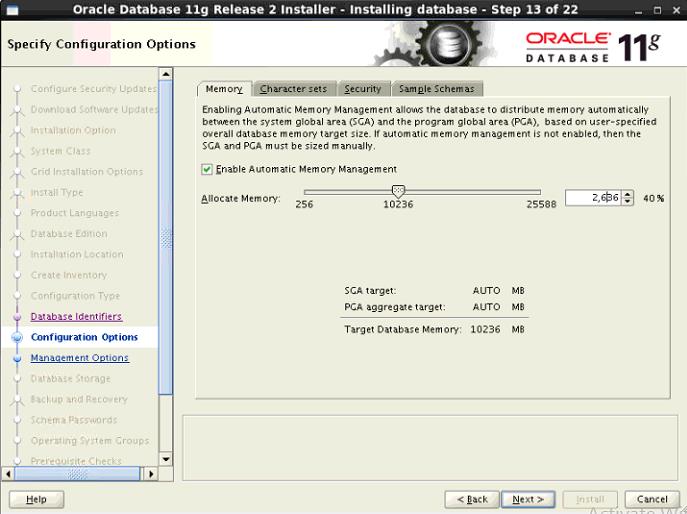Open the Database Identifiers step link
687x514 pixels.
[76, 316]
